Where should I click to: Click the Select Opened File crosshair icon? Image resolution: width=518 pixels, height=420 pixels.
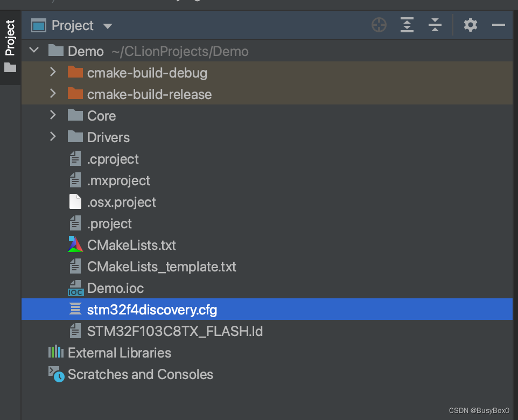tap(379, 25)
